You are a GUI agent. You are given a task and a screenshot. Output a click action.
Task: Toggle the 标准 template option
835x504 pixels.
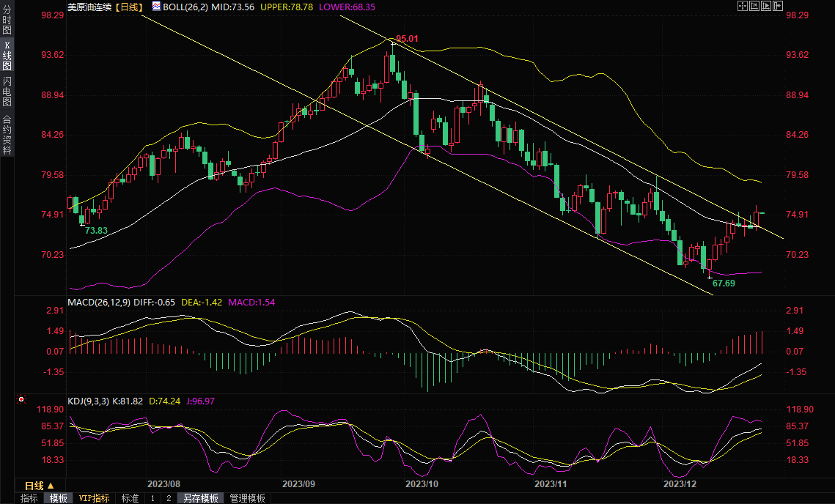point(130,498)
